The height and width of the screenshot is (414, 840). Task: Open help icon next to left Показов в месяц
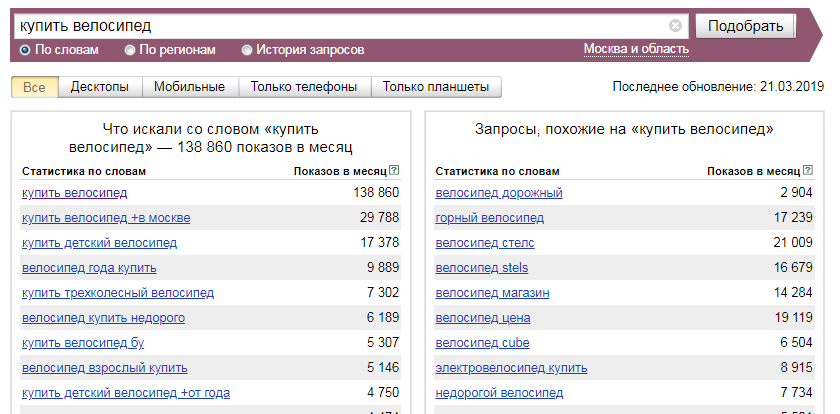tap(394, 171)
